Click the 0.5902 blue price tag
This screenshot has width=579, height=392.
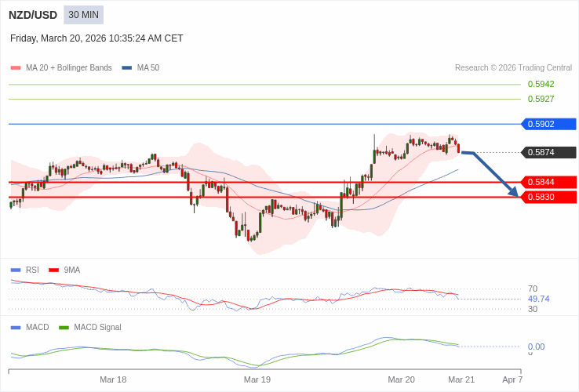point(548,124)
